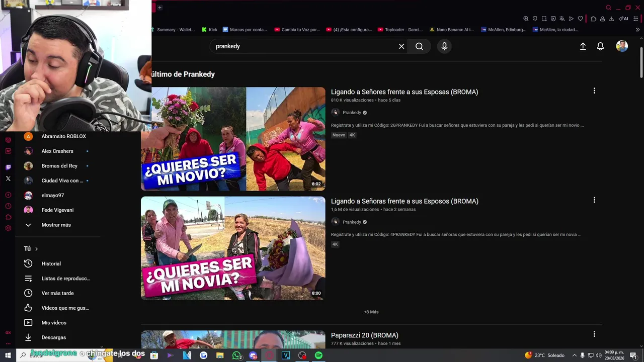Open settings gear in the browser sidebar
644x362 pixels.
tap(8, 228)
